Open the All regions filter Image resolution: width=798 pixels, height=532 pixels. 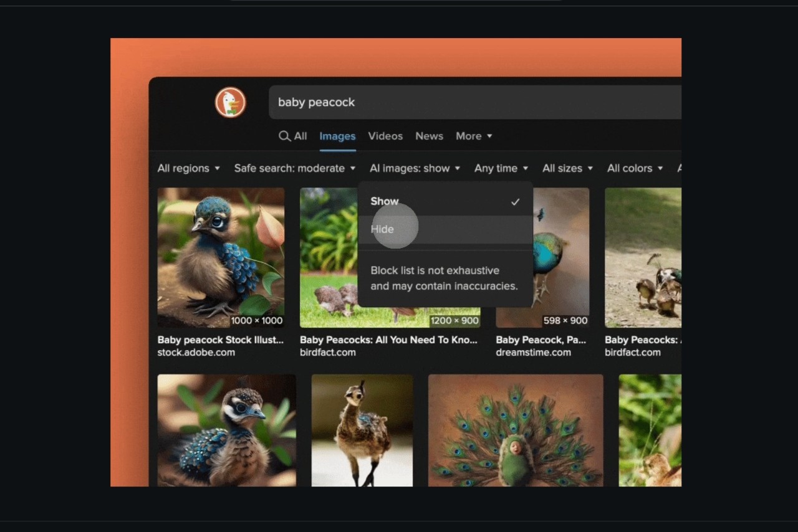tap(188, 168)
